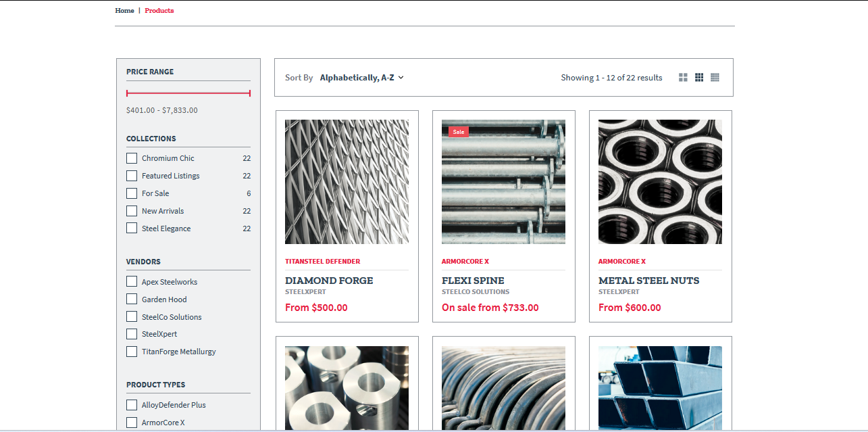
Task: Click the price range slider track
Action: tap(188, 93)
